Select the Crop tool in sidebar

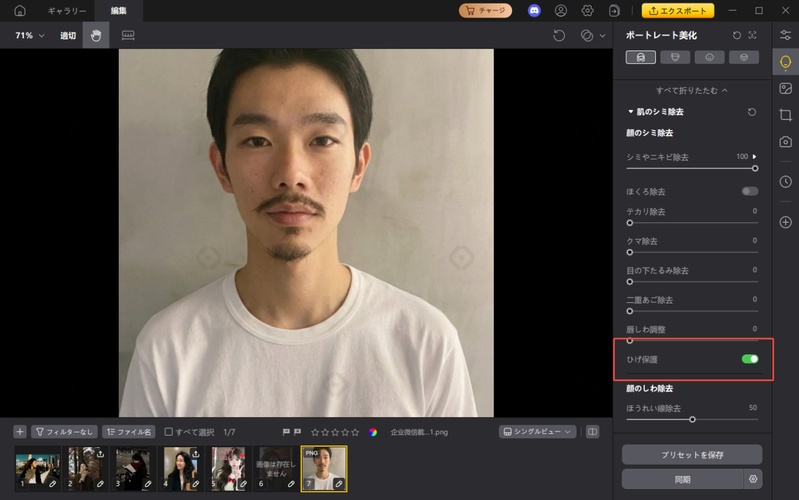click(x=785, y=115)
